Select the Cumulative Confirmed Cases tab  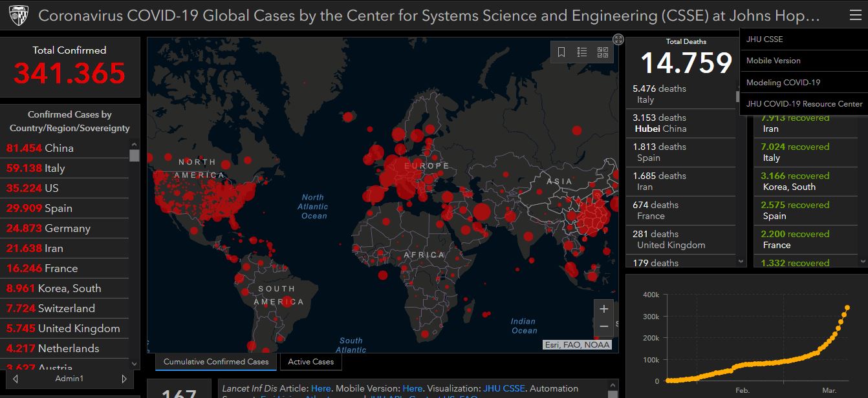[216, 362]
